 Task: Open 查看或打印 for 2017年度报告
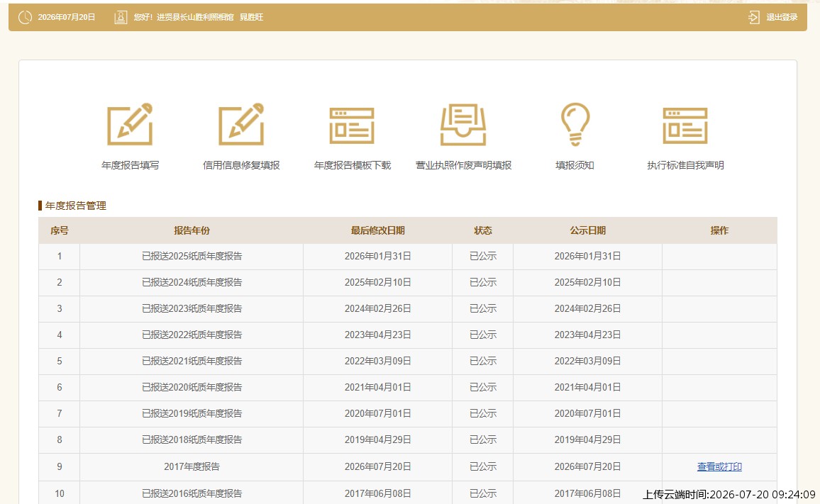pyautogui.click(x=719, y=466)
